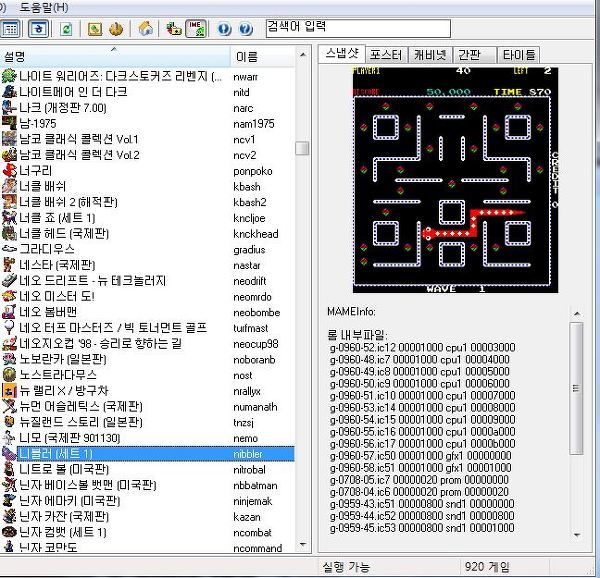Click the icon for 남코 클래식 콜렉션 Vol.2
Image resolution: width=600 pixels, height=578 pixels.
[x=9, y=155]
